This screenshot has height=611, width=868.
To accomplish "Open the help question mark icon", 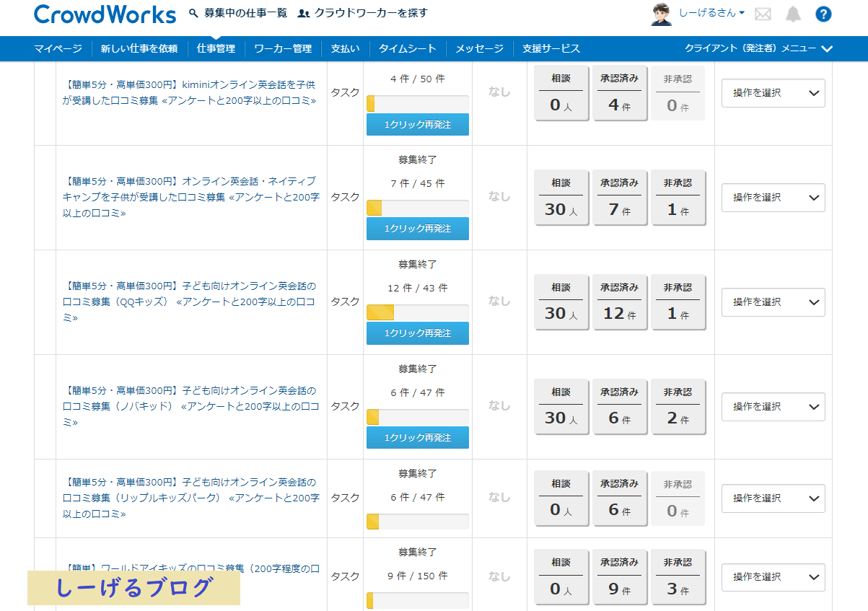I will (823, 14).
